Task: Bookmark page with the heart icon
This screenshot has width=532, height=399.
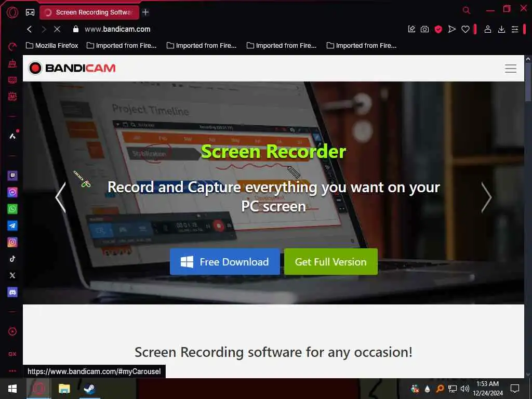Action: pos(465,30)
